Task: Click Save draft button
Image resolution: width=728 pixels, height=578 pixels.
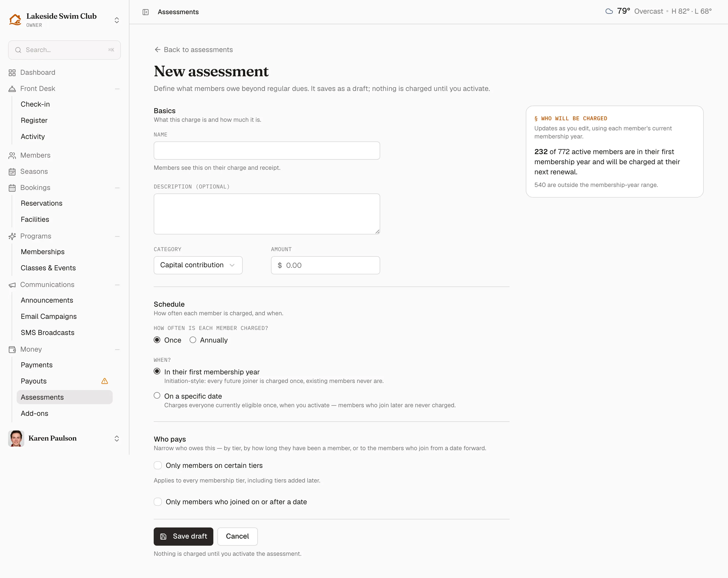Action: pyautogui.click(x=183, y=537)
